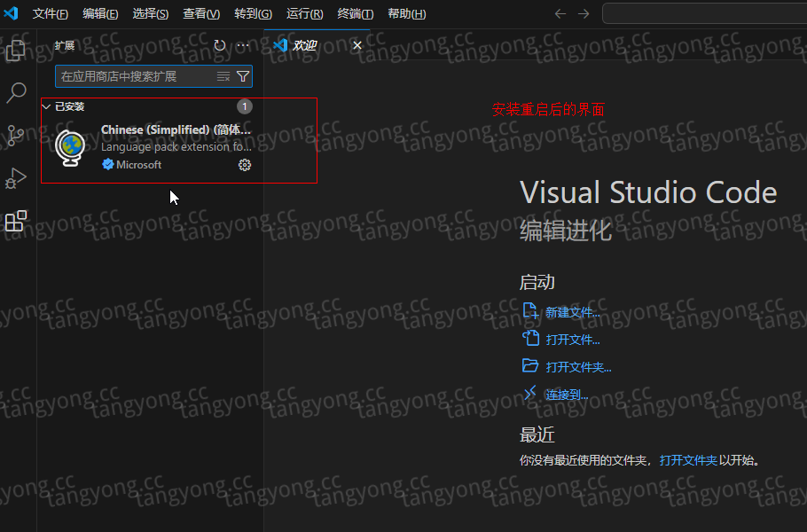807x532 pixels.
Task: Open the Source Control view
Action: 15,136
